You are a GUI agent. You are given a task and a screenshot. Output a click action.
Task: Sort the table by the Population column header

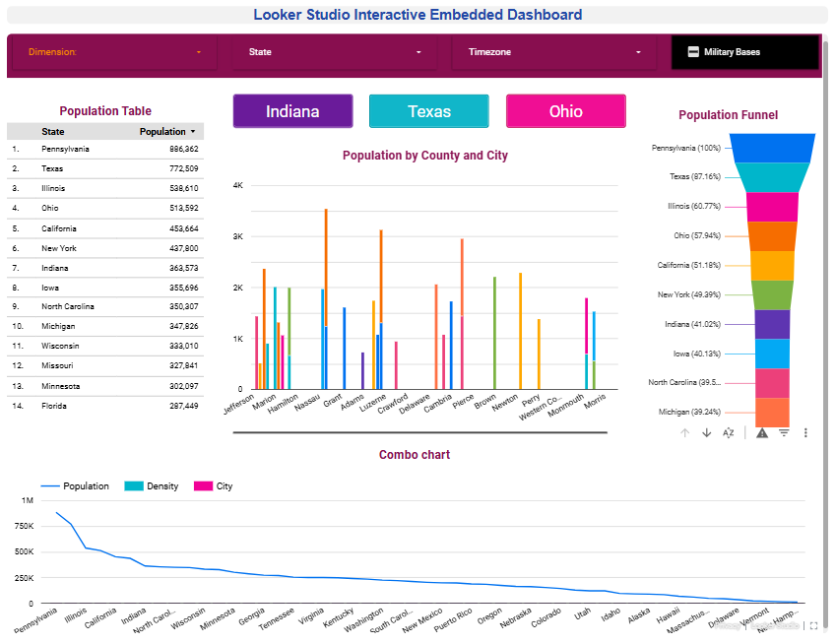[x=162, y=131]
